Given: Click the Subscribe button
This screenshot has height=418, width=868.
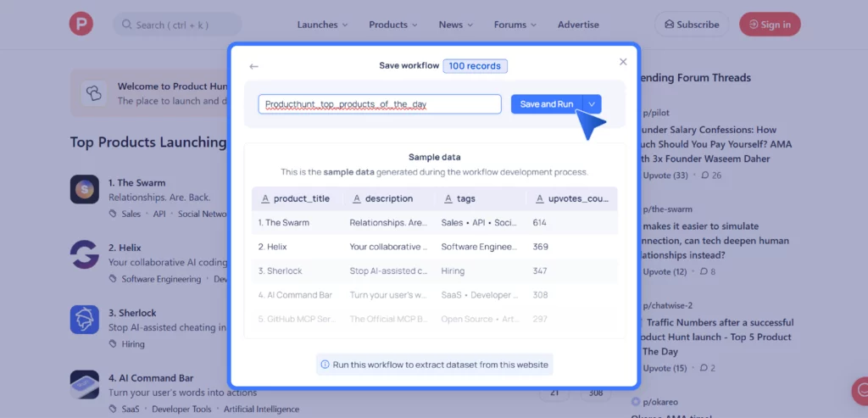Looking at the screenshot, I should [x=692, y=25].
